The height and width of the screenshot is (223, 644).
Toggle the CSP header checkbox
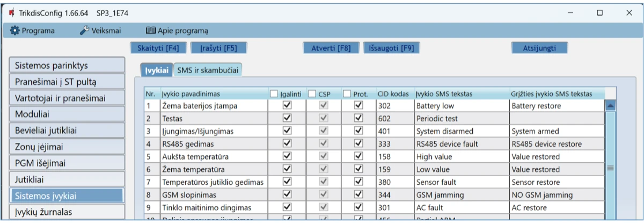(312, 94)
